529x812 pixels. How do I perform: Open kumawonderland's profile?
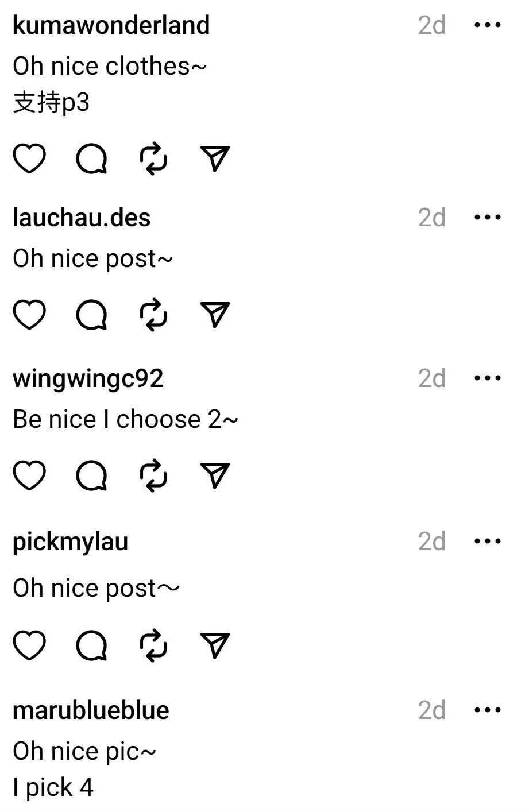[x=111, y=25]
